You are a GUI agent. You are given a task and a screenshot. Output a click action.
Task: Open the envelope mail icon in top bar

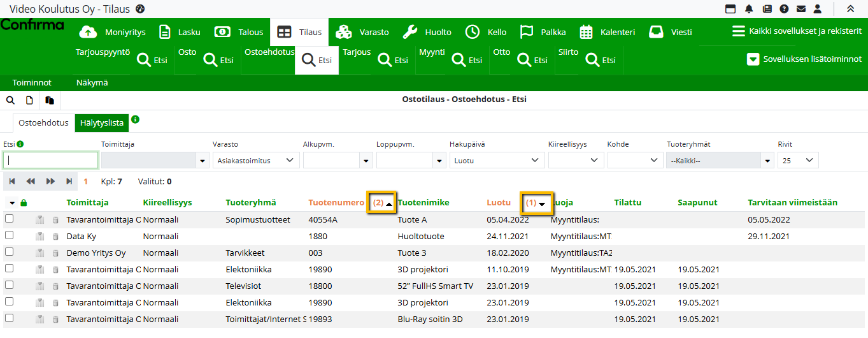(801, 9)
